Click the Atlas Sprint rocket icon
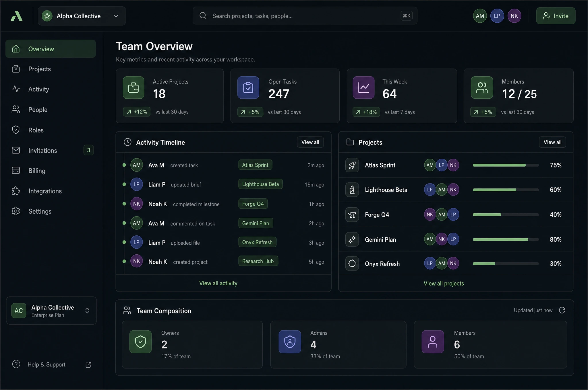 352,165
